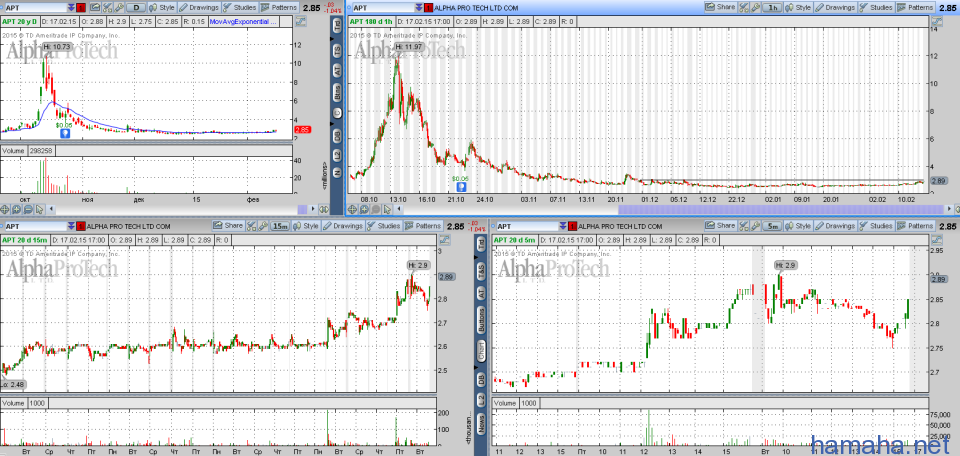
Task: Click pointer cursor icon below top-left chart
Action: [x=39, y=209]
